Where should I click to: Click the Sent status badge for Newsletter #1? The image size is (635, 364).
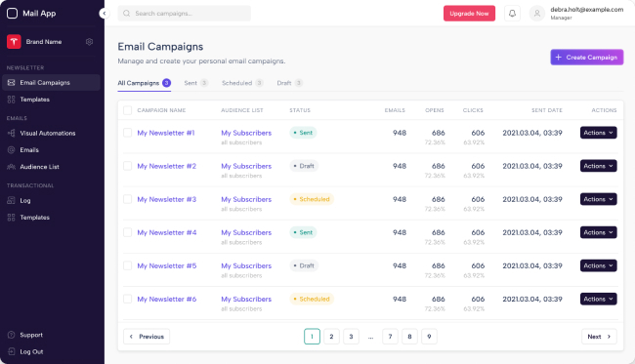pos(303,133)
